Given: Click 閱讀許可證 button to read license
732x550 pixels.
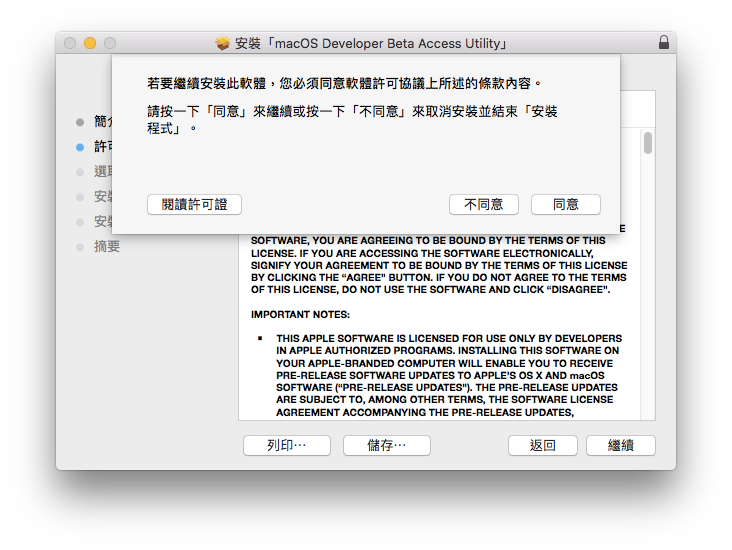Looking at the screenshot, I should point(194,204).
